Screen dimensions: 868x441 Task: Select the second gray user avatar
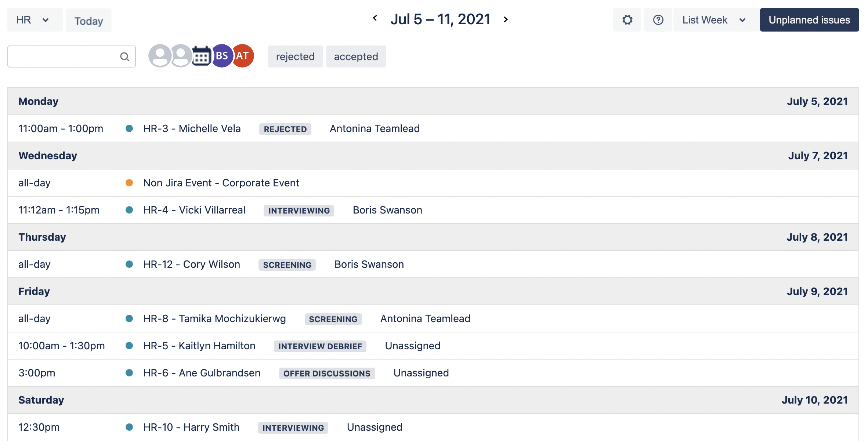pyautogui.click(x=181, y=56)
